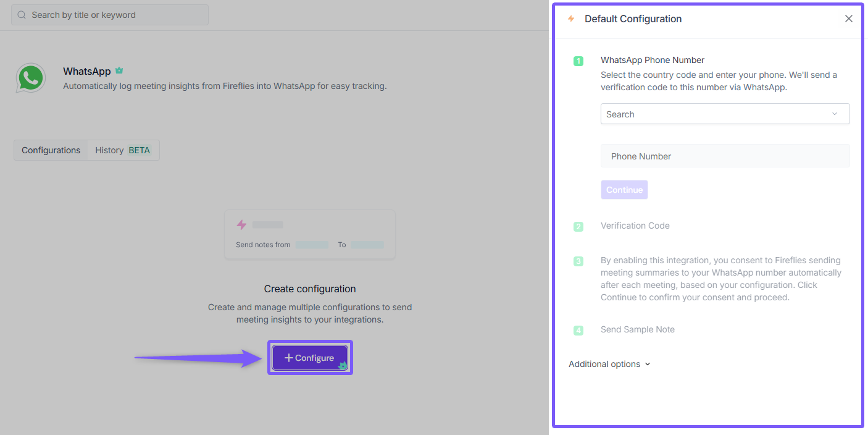868x435 pixels.
Task: Click the Verification Code step label
Action: point(635,226)
